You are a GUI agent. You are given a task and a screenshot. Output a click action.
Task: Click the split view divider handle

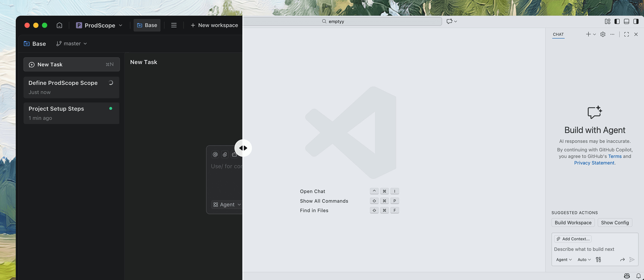coord(243,148)
